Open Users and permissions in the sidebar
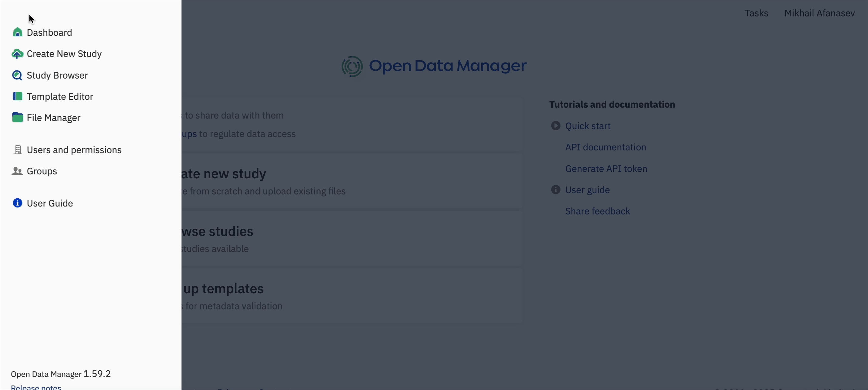Image resolution: width=868 pixels, height=390 pixels. (74, 150)
